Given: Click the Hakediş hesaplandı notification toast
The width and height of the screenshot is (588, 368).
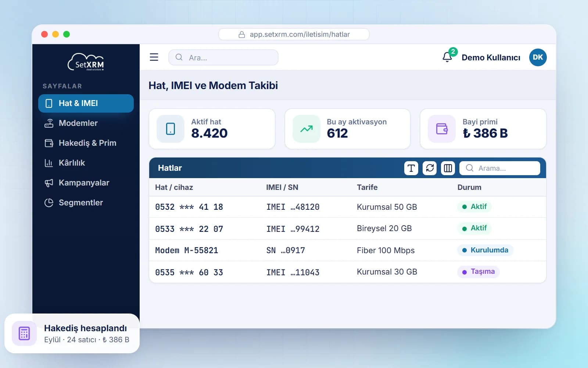Looking at the screenshot, I should (72, 333).
